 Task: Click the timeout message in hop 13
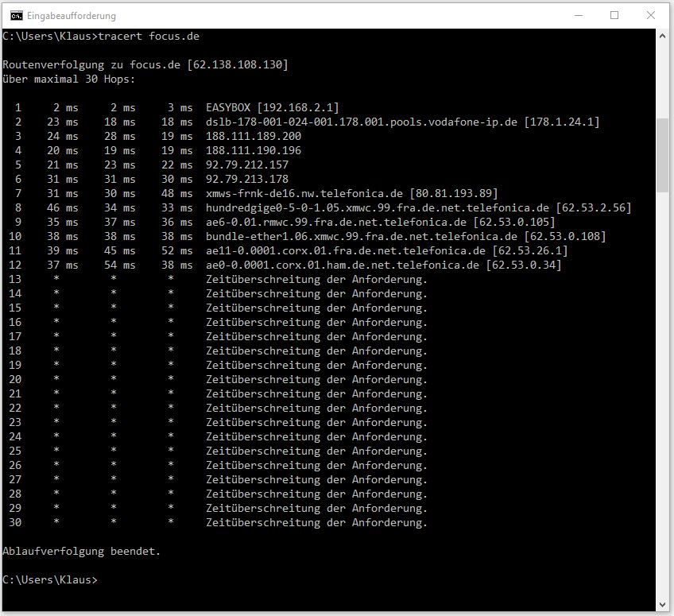(x=317, y=280)
